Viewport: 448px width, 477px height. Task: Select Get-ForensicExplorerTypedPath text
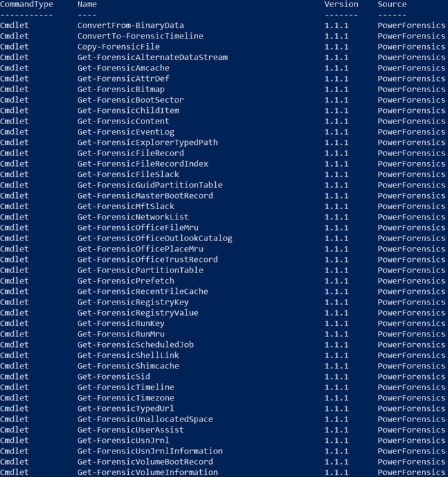coord(147,142)
